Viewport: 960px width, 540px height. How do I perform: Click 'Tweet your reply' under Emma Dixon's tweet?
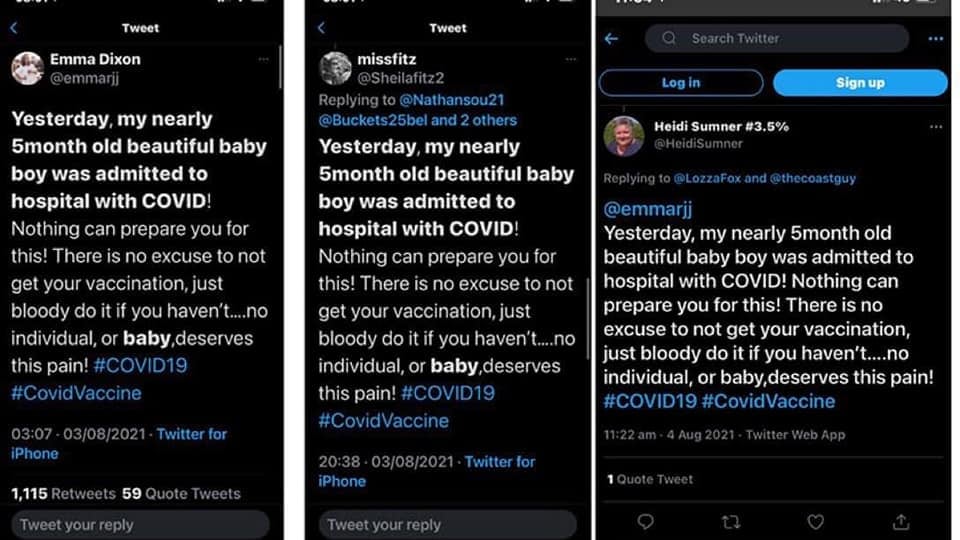140,524
